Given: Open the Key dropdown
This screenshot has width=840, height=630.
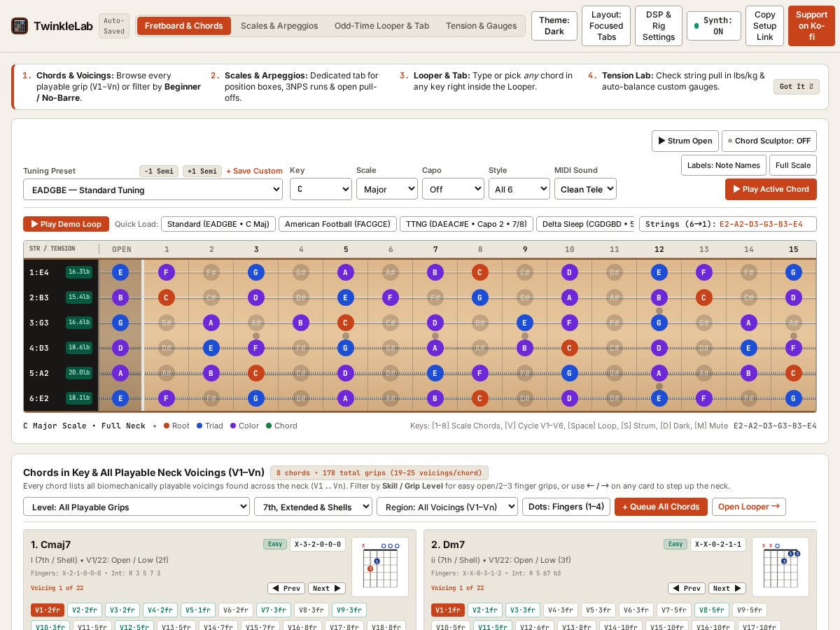Looking at the screenshot, I should coord(321,189).
